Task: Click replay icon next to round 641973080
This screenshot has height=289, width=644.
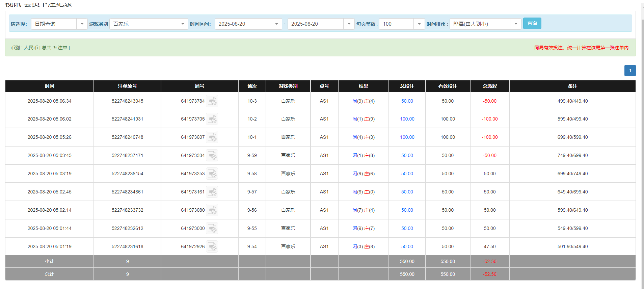Action: [212, 210]
